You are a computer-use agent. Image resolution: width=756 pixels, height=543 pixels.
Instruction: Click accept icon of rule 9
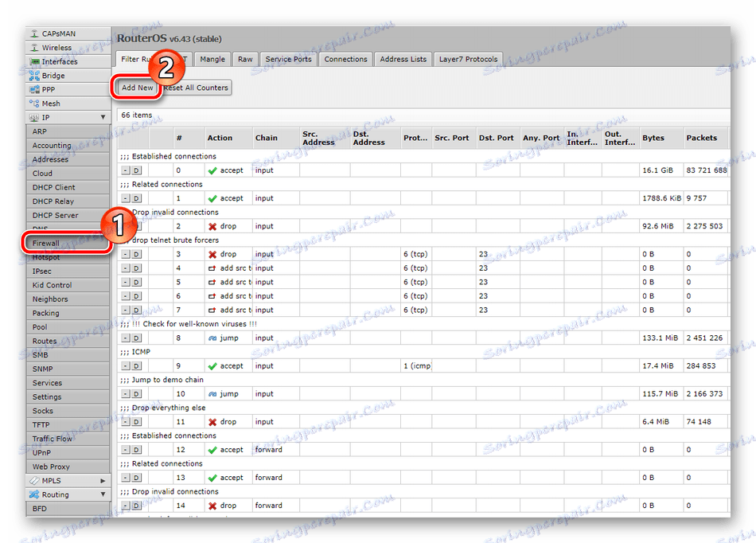coord(212,366)
